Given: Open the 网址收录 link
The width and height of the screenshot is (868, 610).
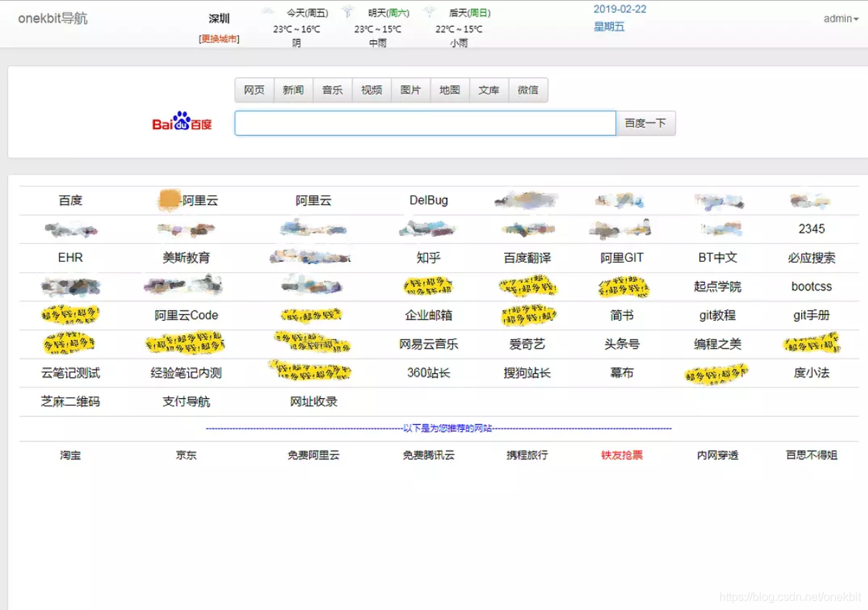Looking at the screenshot, I should pos(314,401).
